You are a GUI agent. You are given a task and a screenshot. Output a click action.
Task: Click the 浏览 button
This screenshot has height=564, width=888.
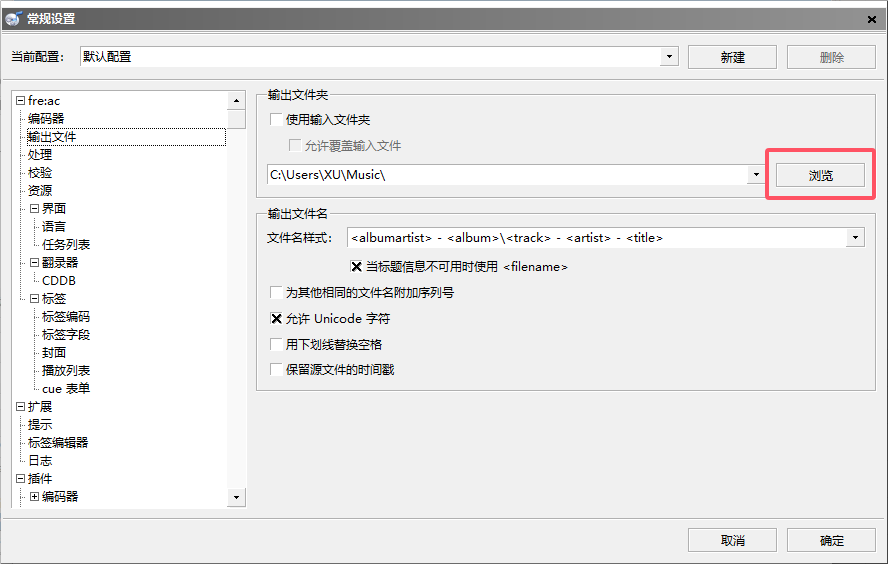(820, 175)
